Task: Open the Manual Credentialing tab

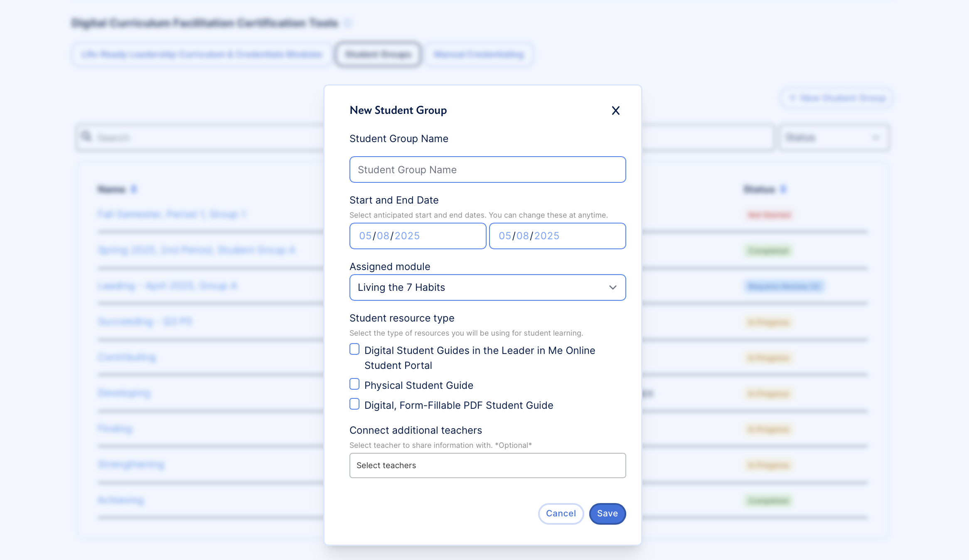Action: [479, 54]
